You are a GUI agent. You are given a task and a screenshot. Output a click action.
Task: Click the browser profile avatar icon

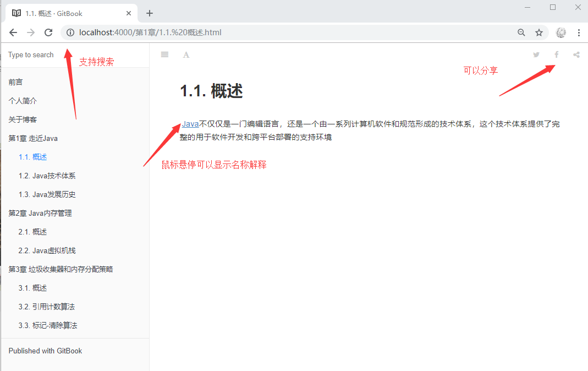[x=560, y=32]
